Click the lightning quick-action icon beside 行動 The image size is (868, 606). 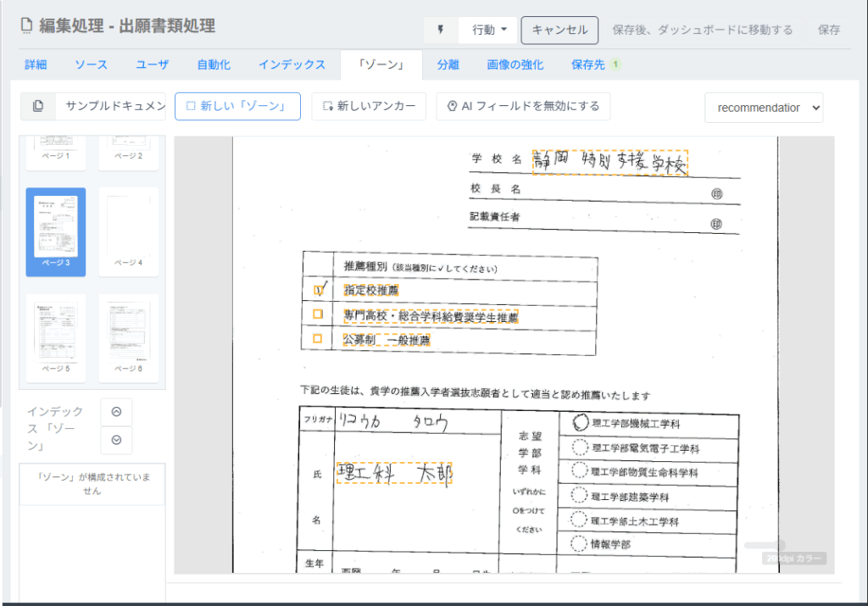(440, 29)
